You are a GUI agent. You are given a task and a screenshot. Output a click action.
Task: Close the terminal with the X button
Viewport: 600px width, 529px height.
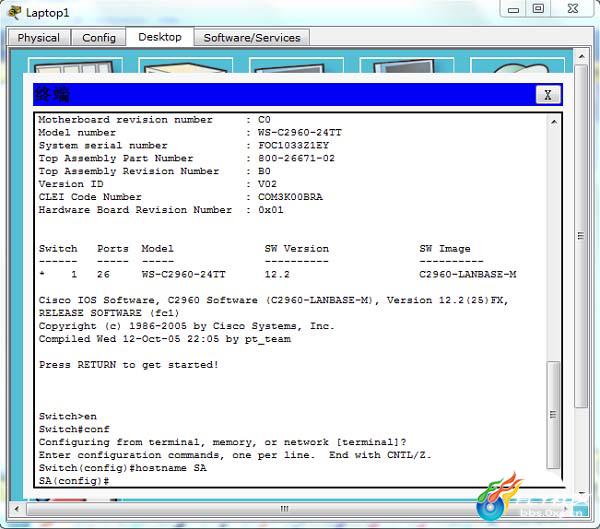[548, 95]
